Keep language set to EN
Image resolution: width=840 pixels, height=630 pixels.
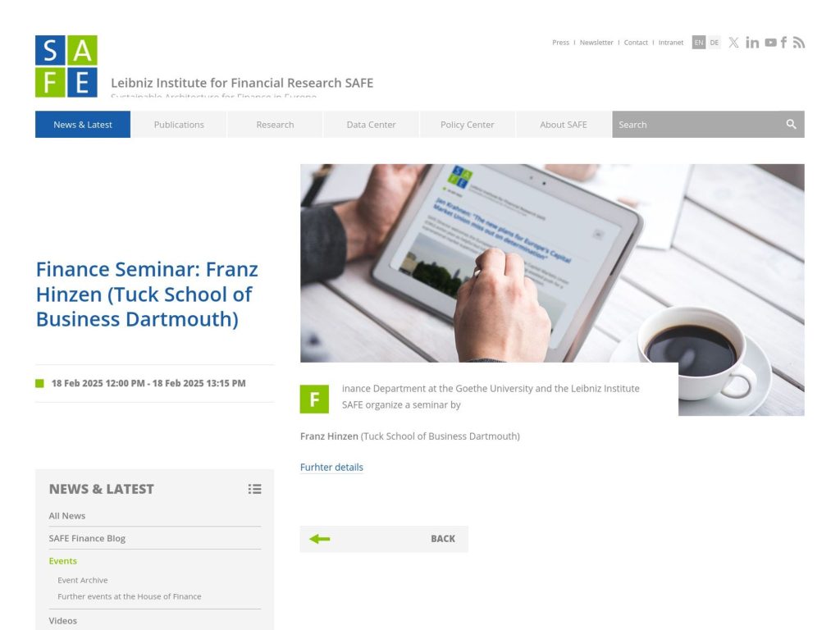pos(698,42)
